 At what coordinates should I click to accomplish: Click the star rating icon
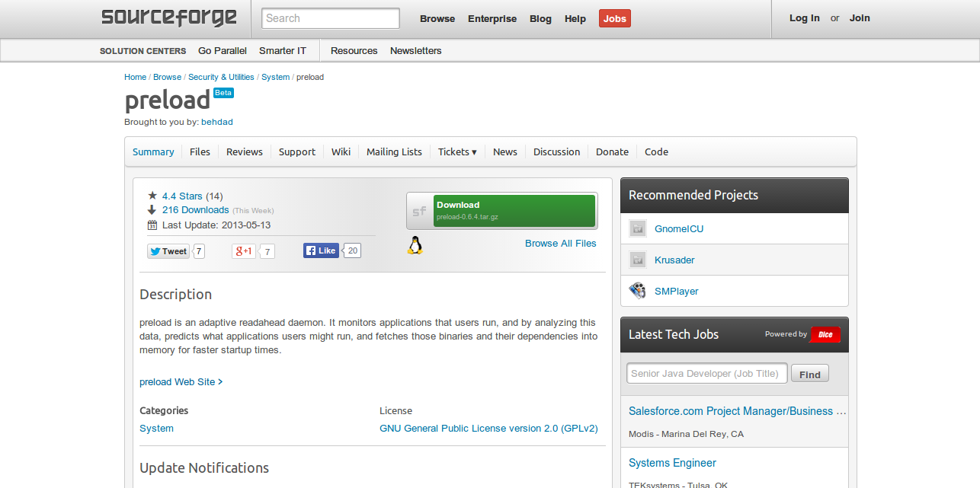pyautogui.click(x=152, y=196)
